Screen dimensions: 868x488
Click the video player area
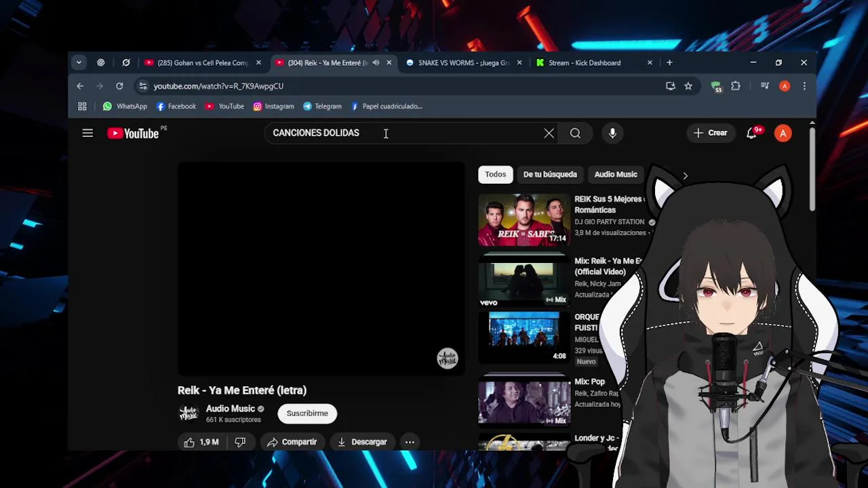(x=321, y=268)
